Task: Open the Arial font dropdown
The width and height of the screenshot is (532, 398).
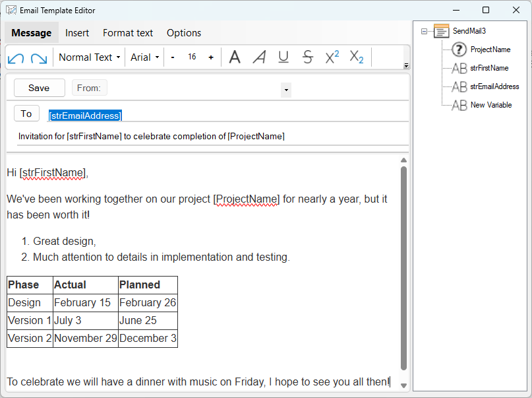Action: point(144,57)
